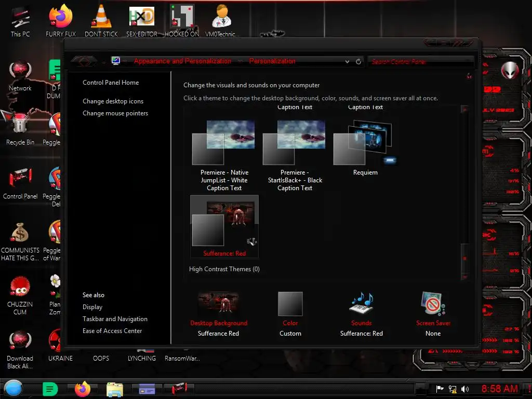Open COMMUNISTS HATE THIS G... money bag shortcut
Viewport: 532px width, 399px height.
click(20, 242)
